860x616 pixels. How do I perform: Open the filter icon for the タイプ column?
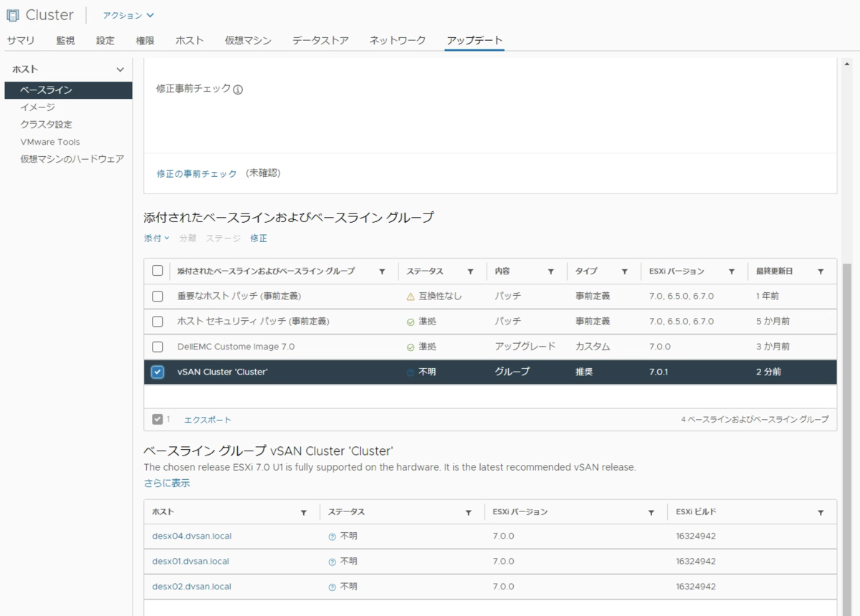click(x=624, y=271)
